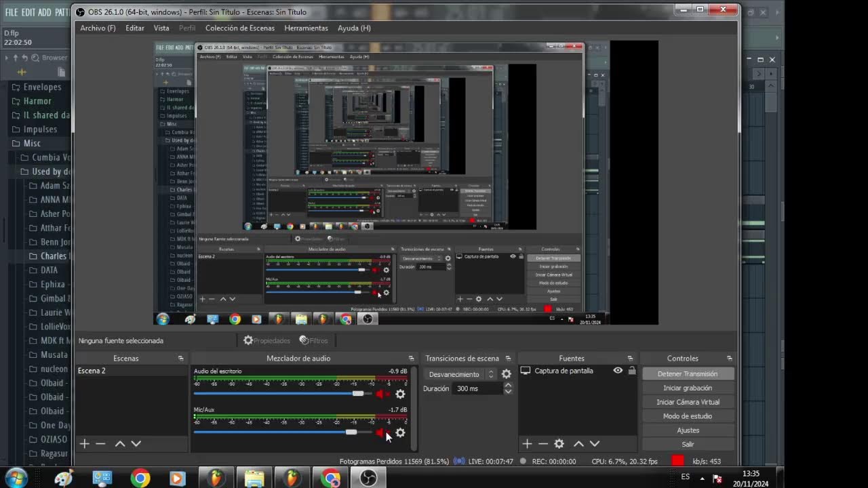Undock the Escenas panel
Viewport: 868px width, 488px height.
[181, 359]
